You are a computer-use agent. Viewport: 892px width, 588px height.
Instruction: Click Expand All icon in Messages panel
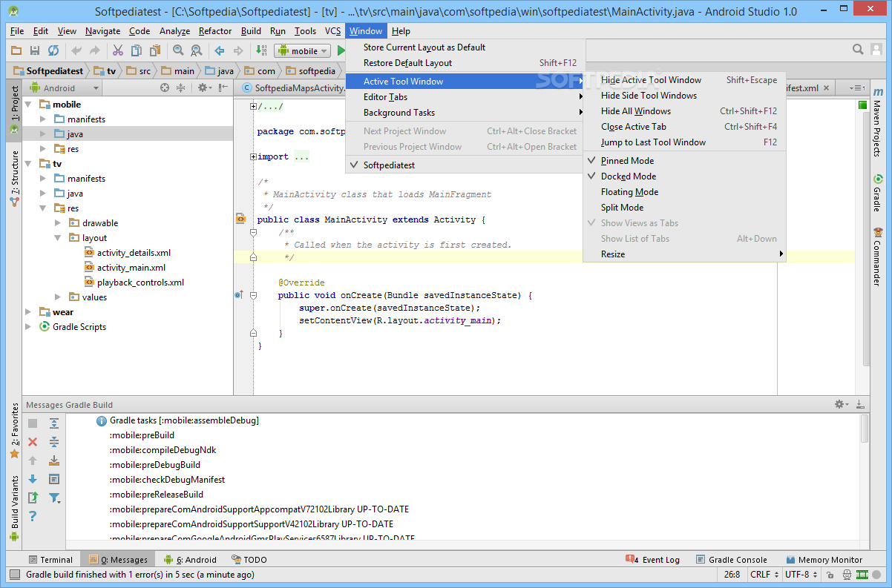point(54,423)
